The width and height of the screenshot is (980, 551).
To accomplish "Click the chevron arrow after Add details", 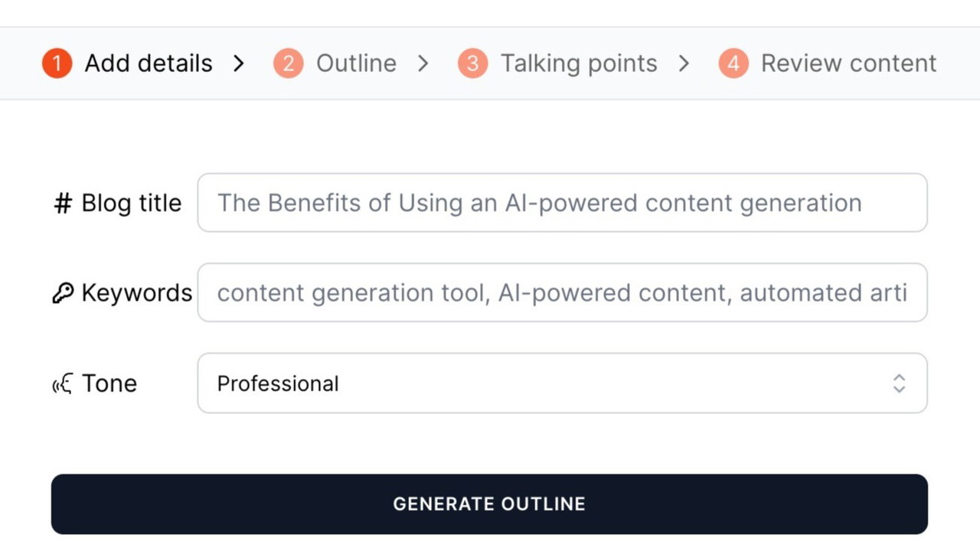I will point(239,64).
